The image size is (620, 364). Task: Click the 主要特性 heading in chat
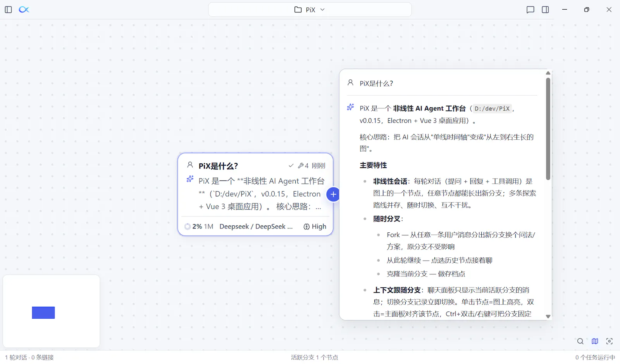pyautogui.click(x=373, y=165)
